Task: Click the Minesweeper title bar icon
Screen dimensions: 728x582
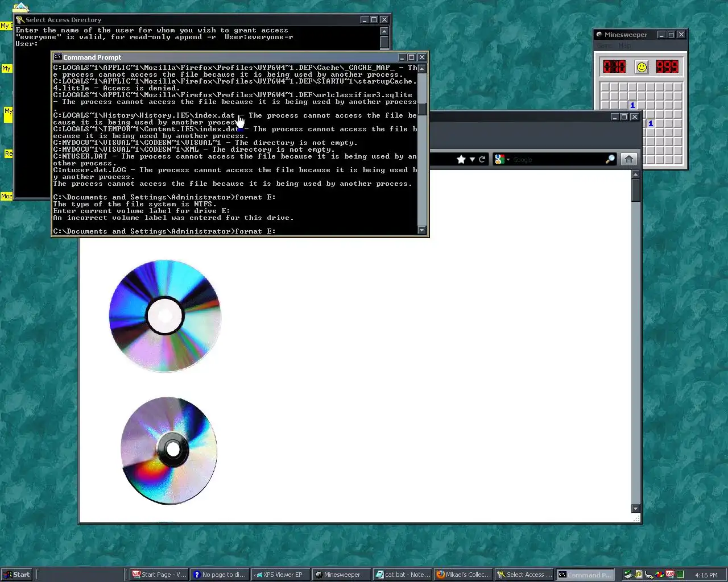Action: pyautogui.click(x=599, y=35)
